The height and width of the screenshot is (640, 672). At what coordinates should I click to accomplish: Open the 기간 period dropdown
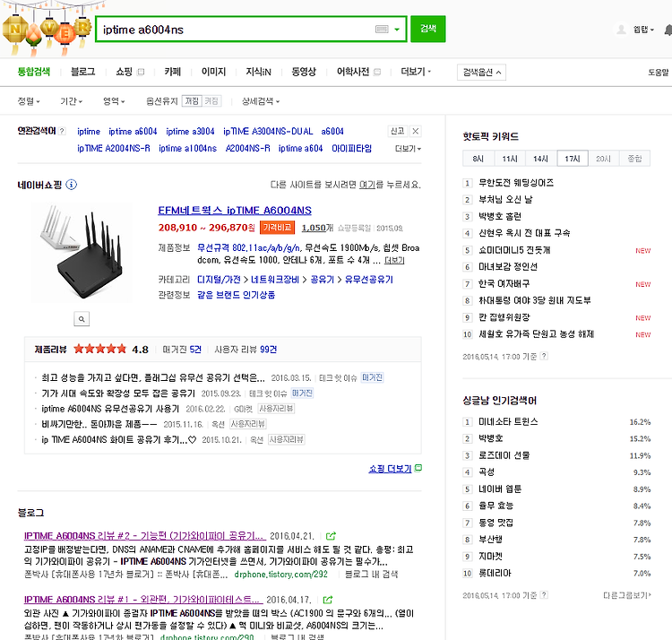[x=71, y=101]
